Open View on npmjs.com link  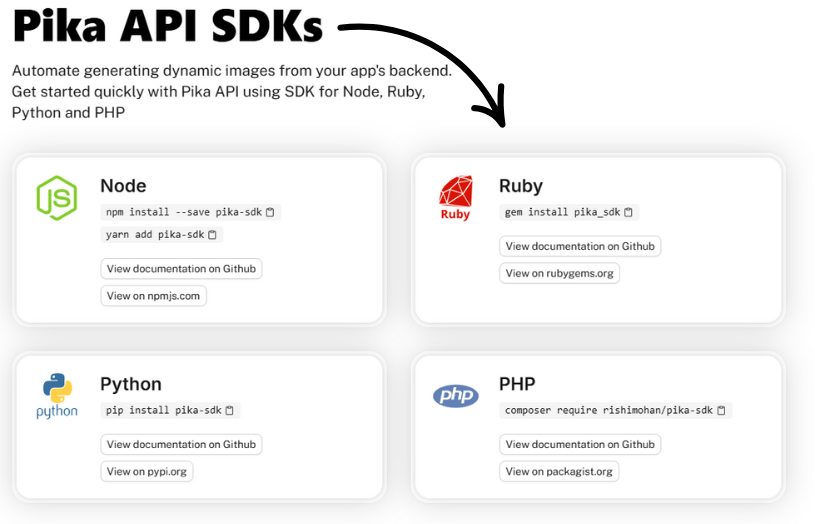(153, 296)
